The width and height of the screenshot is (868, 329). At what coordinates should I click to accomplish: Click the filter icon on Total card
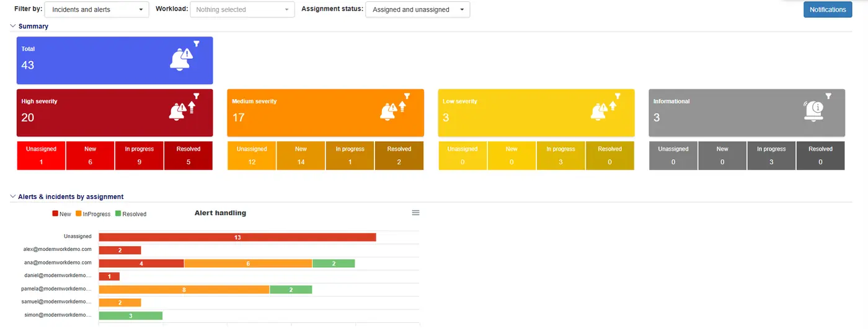click(197, 44)
